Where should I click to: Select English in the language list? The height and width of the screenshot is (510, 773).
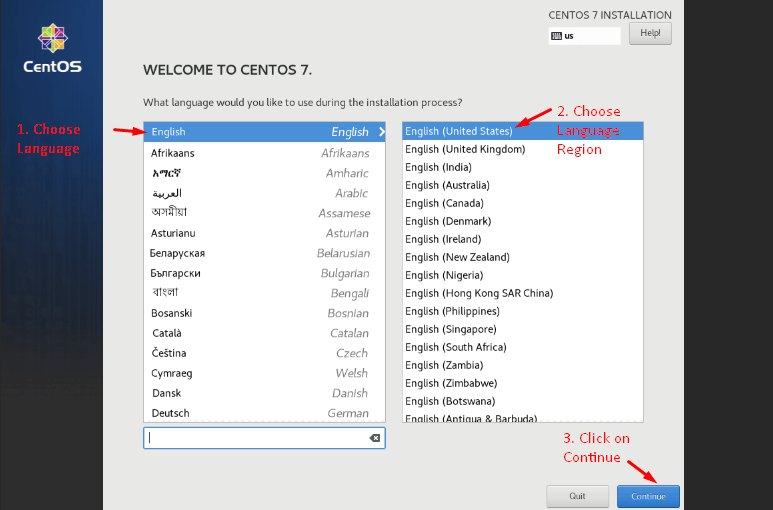coord(264,132)
